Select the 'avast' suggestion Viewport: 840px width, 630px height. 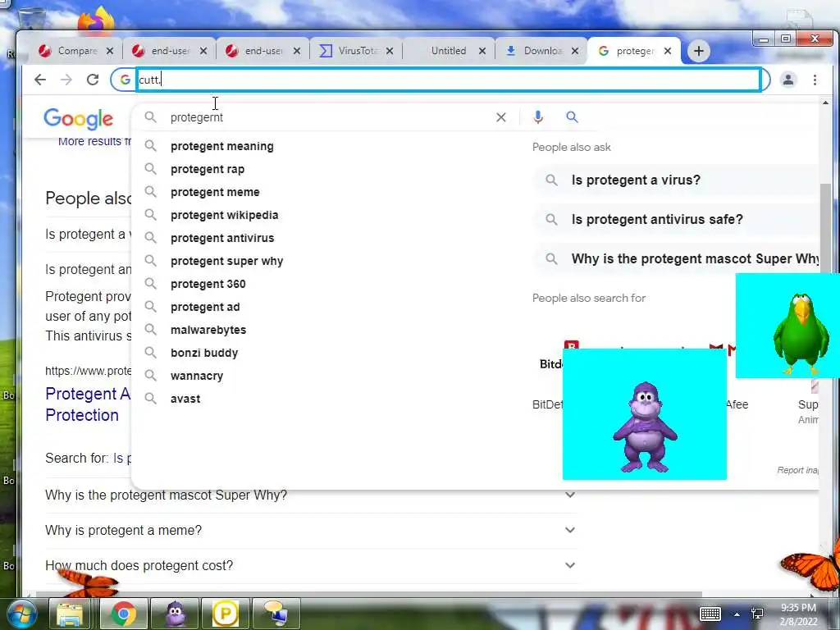tap(185, 399)
